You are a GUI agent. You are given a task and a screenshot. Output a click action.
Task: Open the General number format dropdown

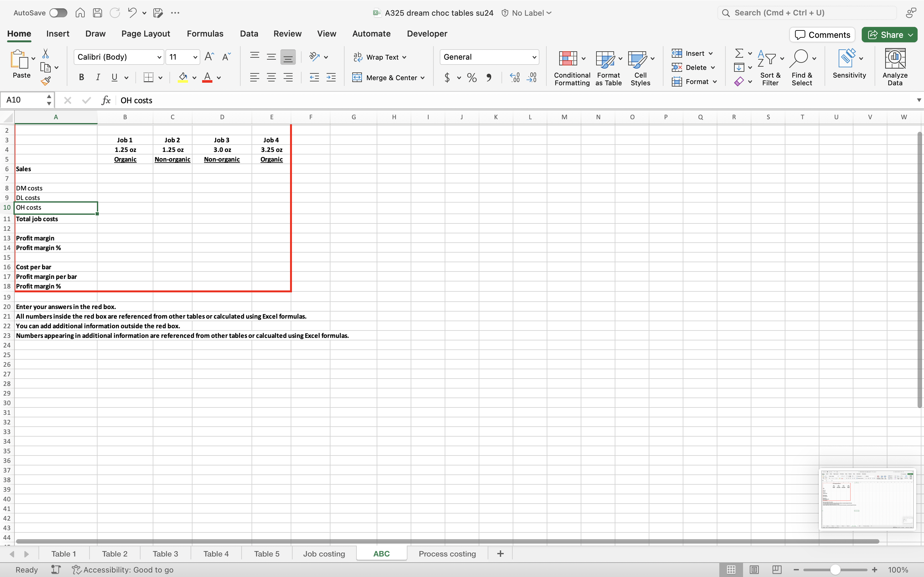(534, 57)
